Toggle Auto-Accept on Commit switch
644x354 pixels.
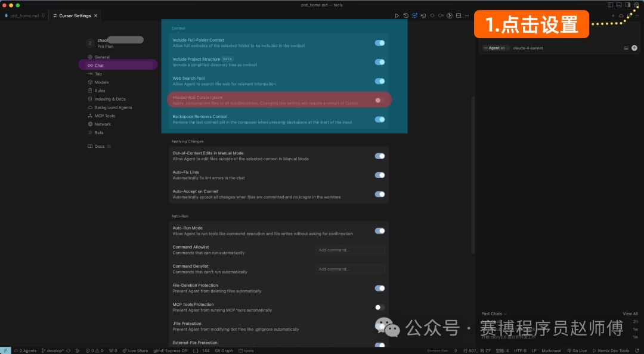[x=379, y=194]
